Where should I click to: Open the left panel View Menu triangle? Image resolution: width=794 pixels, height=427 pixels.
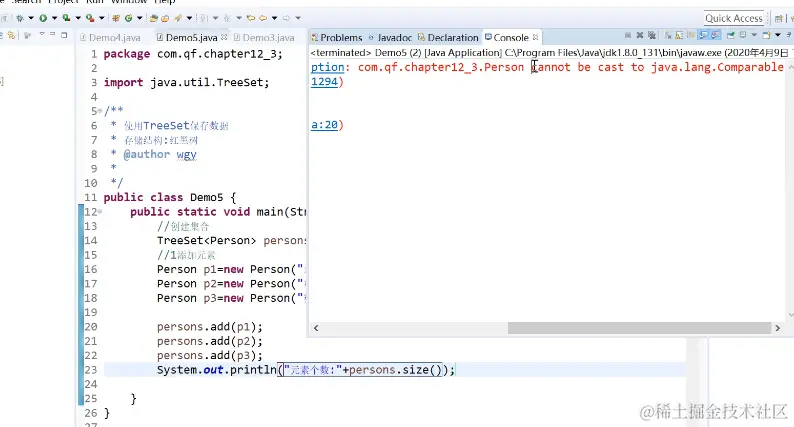pyautogui.click(x=42, y=34)
